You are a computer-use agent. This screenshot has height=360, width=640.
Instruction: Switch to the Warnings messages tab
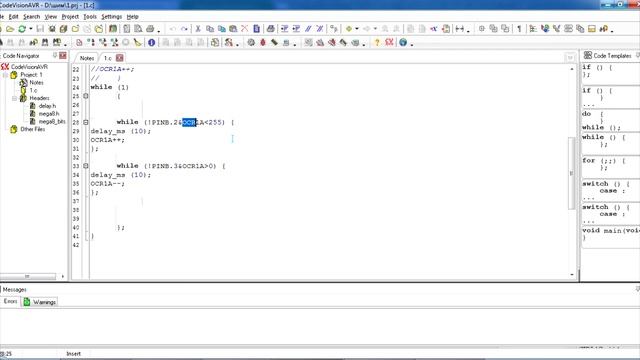40,302
